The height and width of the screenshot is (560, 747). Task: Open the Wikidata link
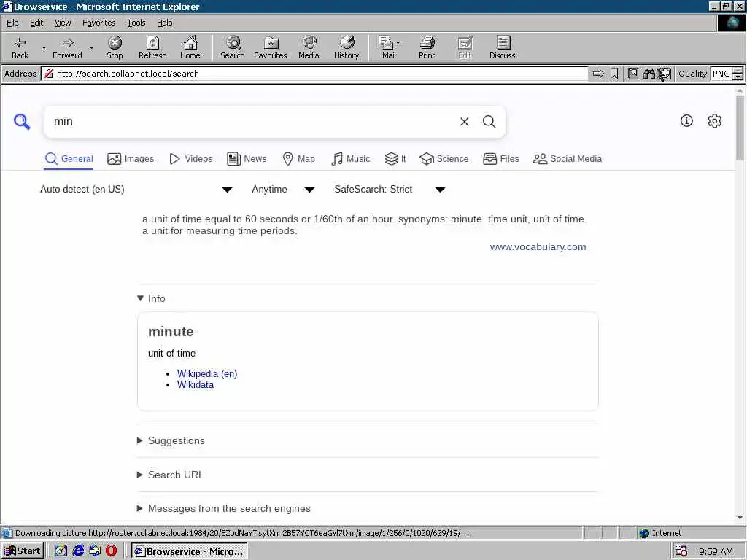[x=196, y=385]
